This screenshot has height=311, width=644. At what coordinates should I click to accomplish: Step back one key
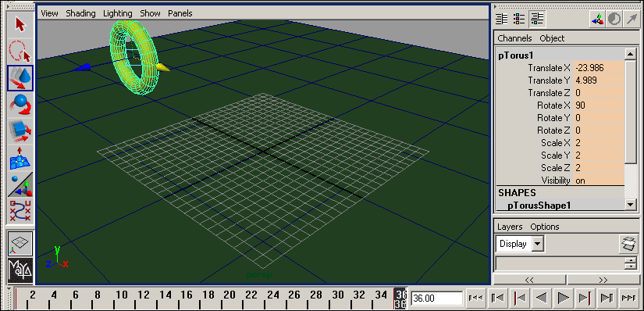520,298
